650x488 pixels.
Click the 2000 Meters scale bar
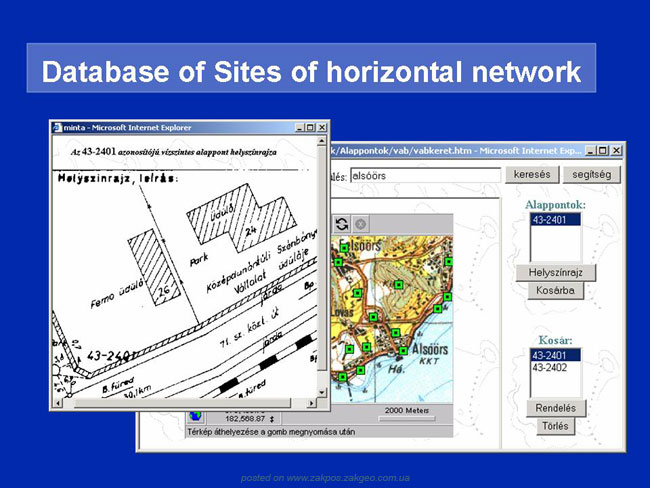(x=407, y=419)
